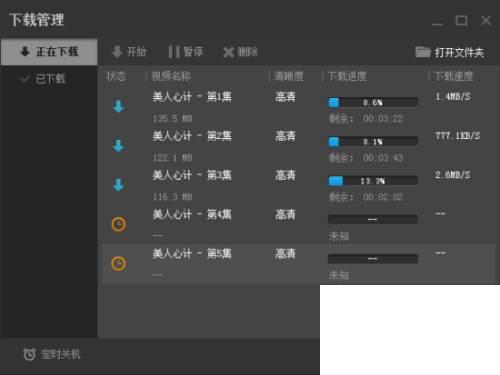Viewport: 500px width, 375px height.
Task: Select the row 美人心计 - 第2集
Action: coord(298,146)
